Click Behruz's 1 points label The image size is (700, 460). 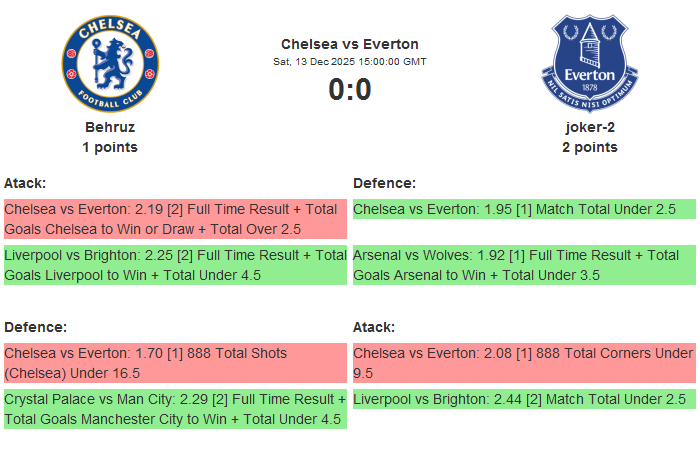tap(110, 147)
